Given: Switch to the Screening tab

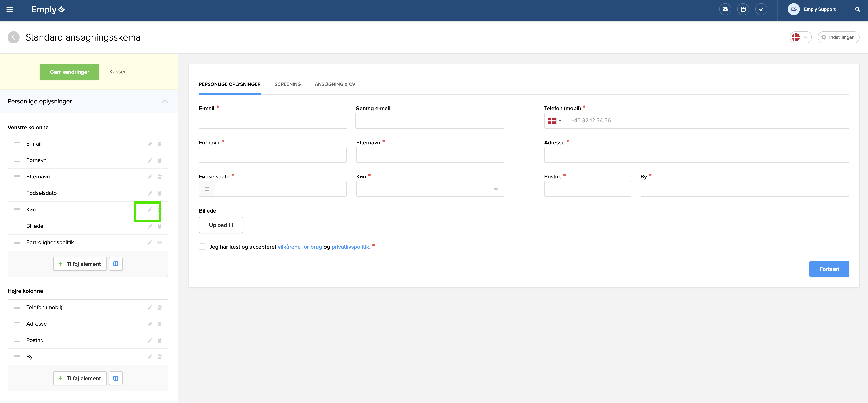Looking at the screenshot, I should (x=287, y=84).
